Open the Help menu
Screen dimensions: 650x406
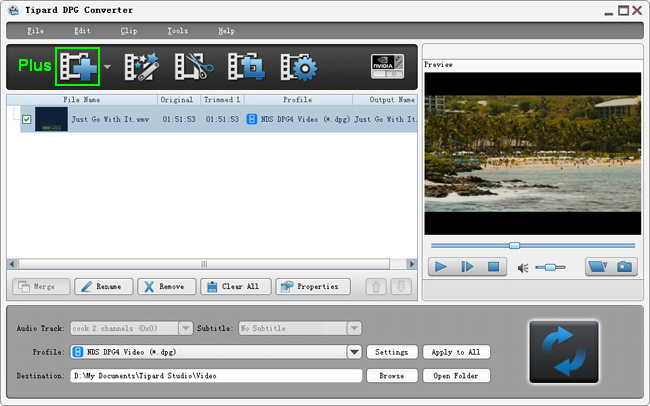tap(226, 31)
